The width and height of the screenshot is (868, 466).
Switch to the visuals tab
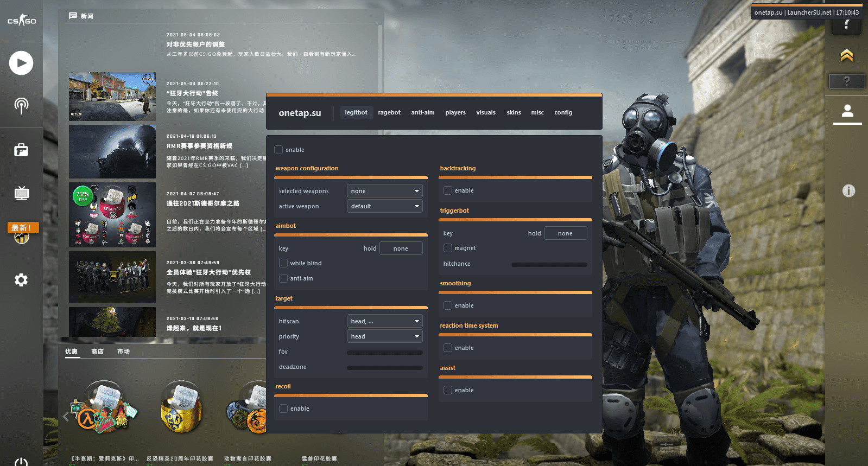(x=486, y=112)
